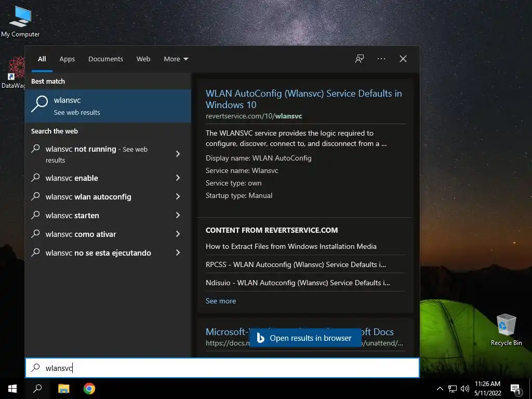The image size is (532, 399).
Task: Click the taskbar clock showing 11:26 AM
Action: tap(487, 389)
